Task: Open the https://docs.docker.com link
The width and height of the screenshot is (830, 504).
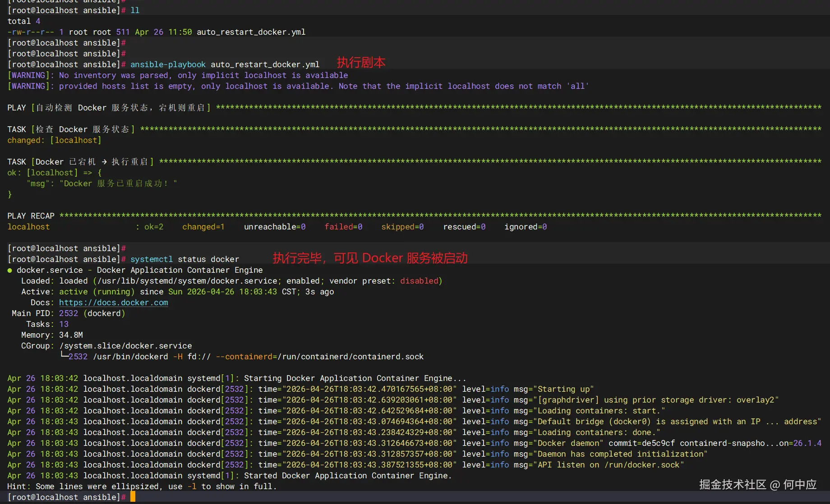Action: coord(114,302)
